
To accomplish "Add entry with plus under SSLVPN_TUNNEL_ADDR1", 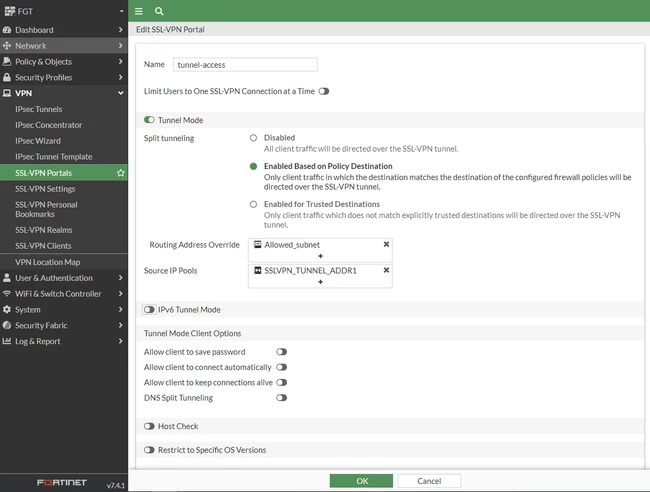I will click(320, 282).
